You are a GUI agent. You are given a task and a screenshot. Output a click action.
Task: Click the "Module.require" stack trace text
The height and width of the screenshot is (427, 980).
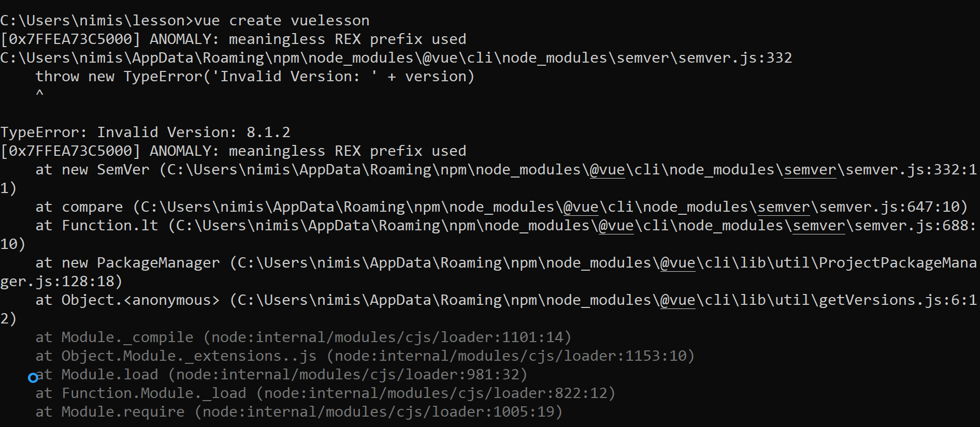click(123, 412)
